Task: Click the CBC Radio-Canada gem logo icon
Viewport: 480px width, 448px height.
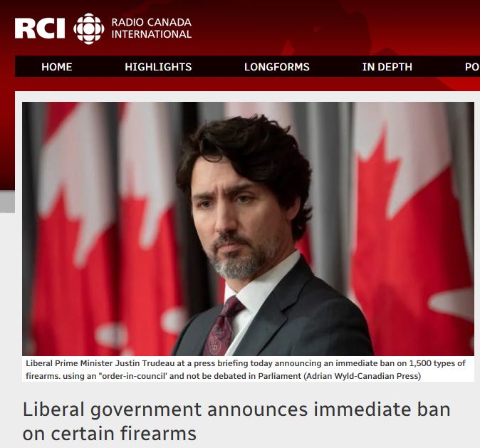Action: (89, 28)
